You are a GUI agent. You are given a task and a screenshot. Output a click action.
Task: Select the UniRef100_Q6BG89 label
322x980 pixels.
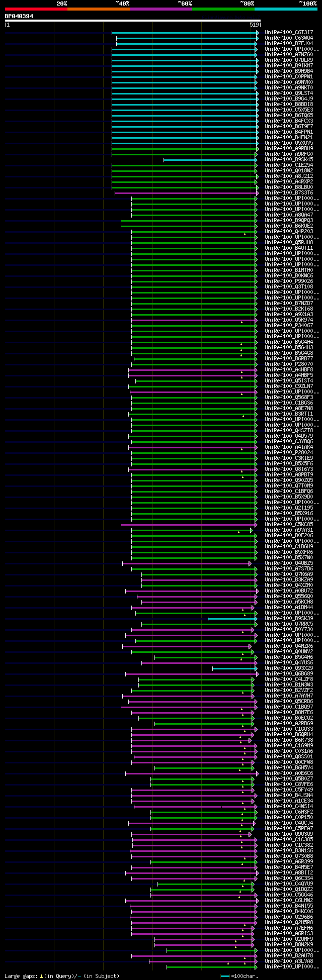coord(289,673)
